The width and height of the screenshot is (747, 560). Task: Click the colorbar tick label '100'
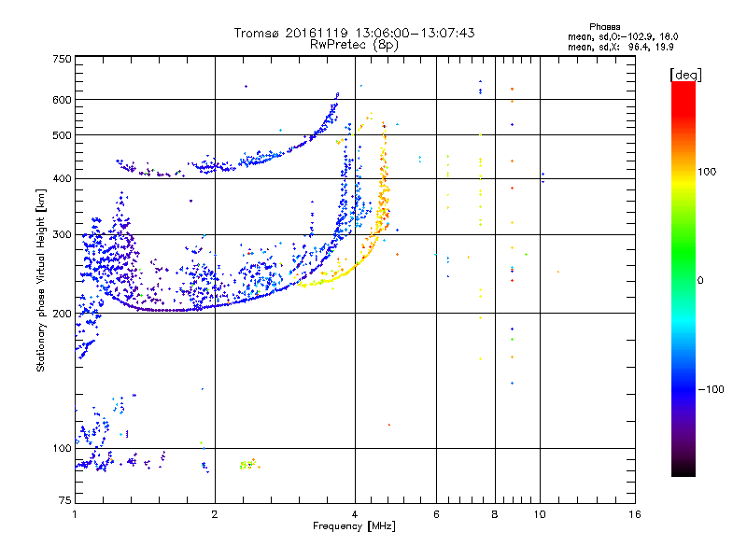(x=707, y=172)
